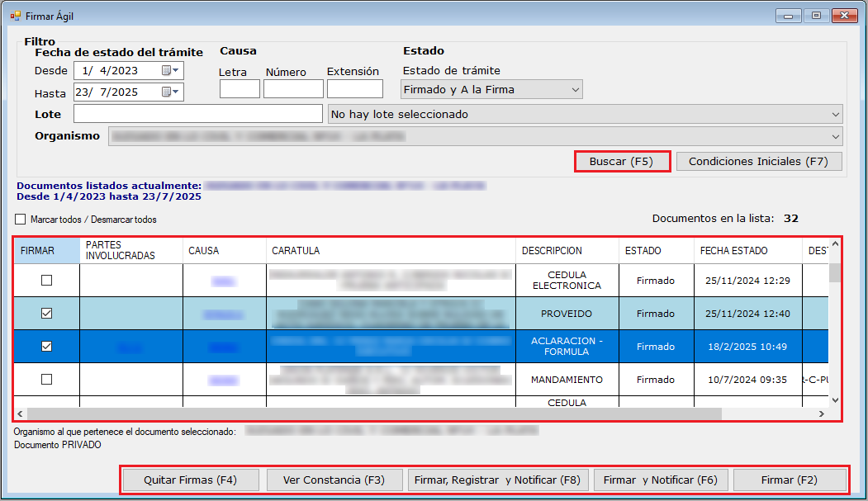The width and height of the screenshot is (868, 501).
Task: Check the MANDAMIENTO row Firmar checkbox
Action: tap(46, 380)
